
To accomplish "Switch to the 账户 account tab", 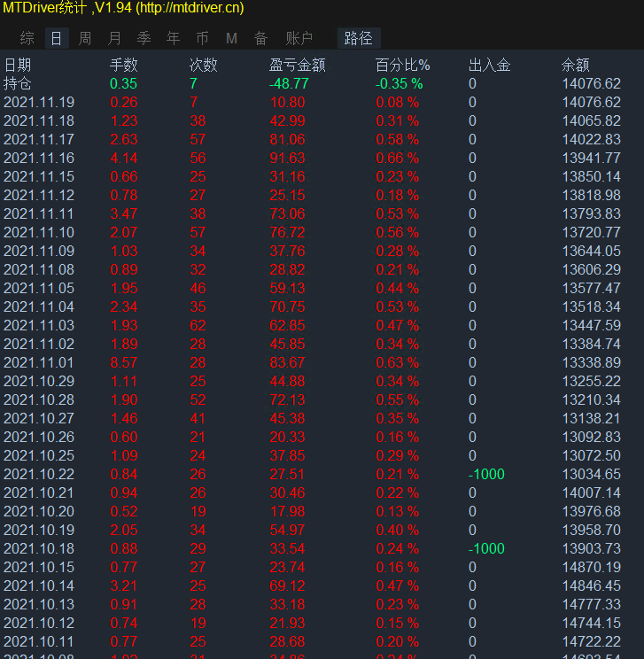I will (x=299, y=38).
